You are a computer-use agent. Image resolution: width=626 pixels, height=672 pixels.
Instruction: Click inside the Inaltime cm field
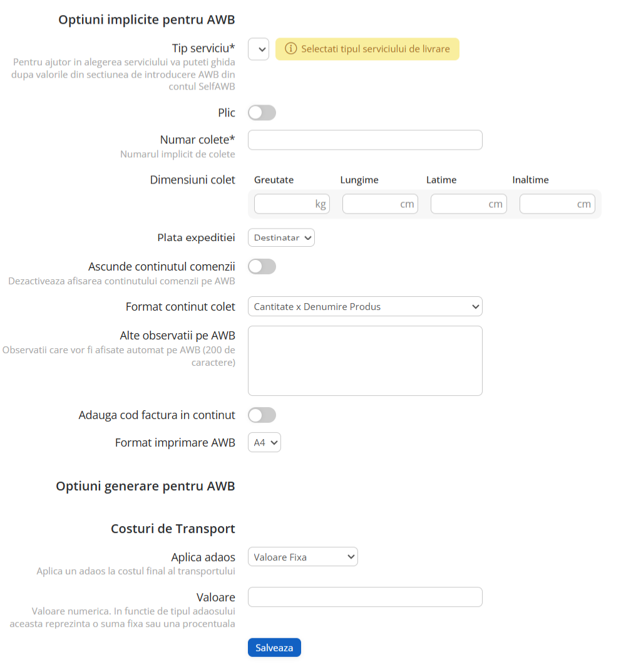click(557, 204)
